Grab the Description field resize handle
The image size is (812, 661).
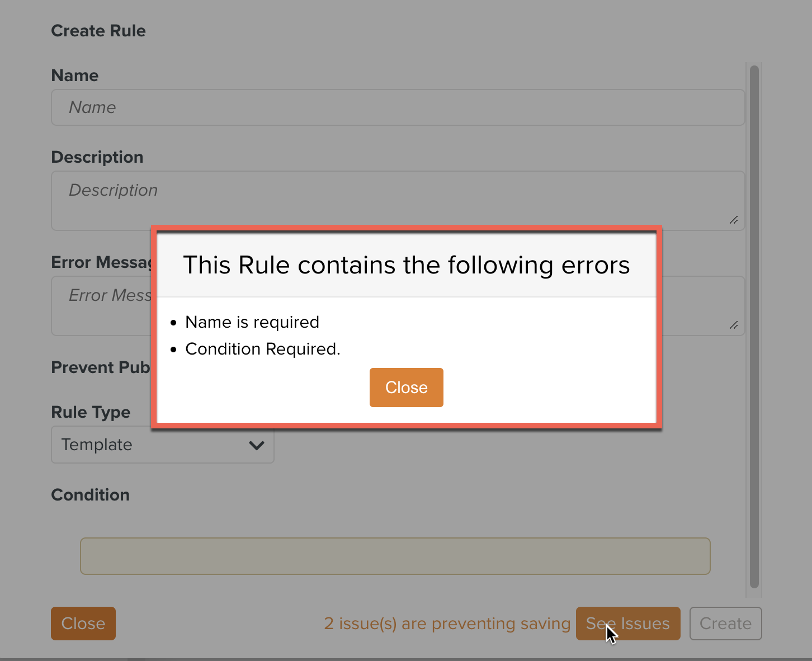point(734,220)
